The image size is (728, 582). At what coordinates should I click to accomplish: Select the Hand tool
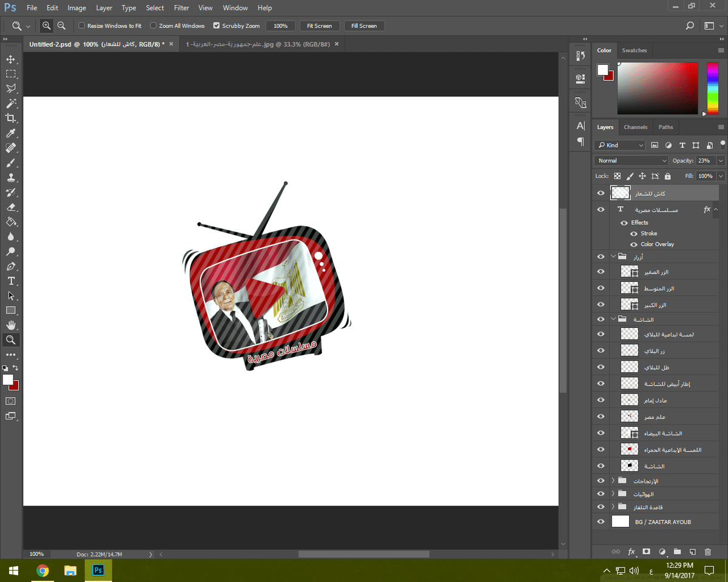point(10,326)
